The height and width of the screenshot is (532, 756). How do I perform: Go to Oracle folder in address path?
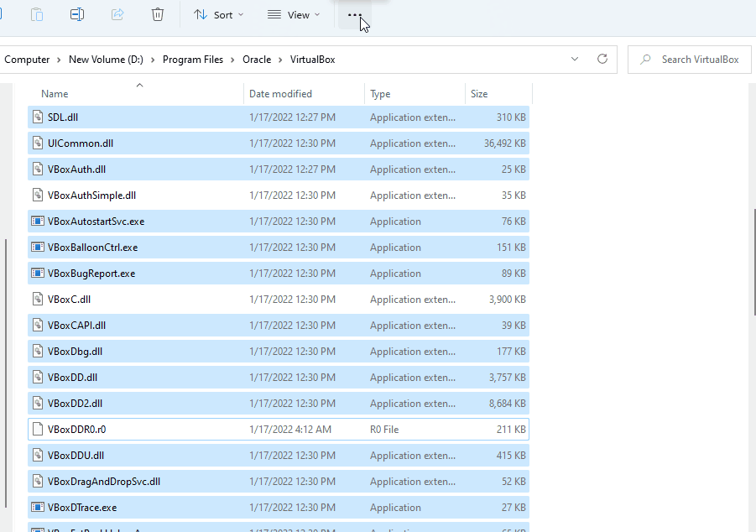click(x=257, y=60)
